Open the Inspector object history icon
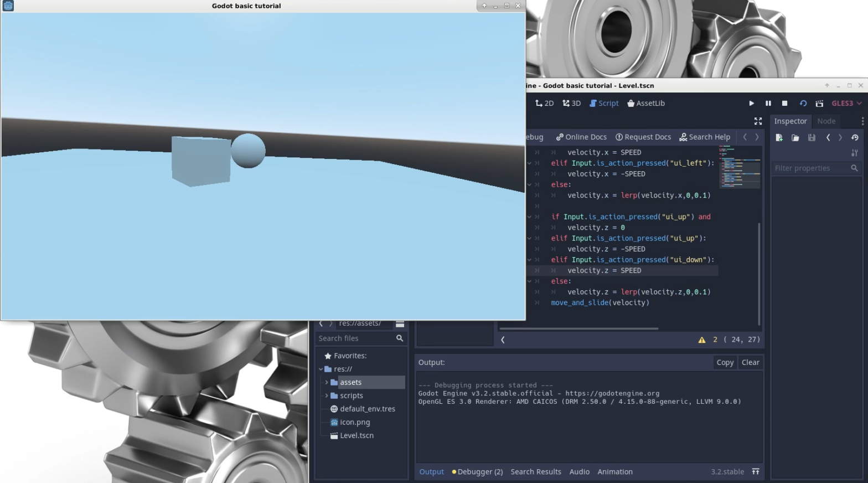Screen dimensions: 868x483 [x=855, y=138]
